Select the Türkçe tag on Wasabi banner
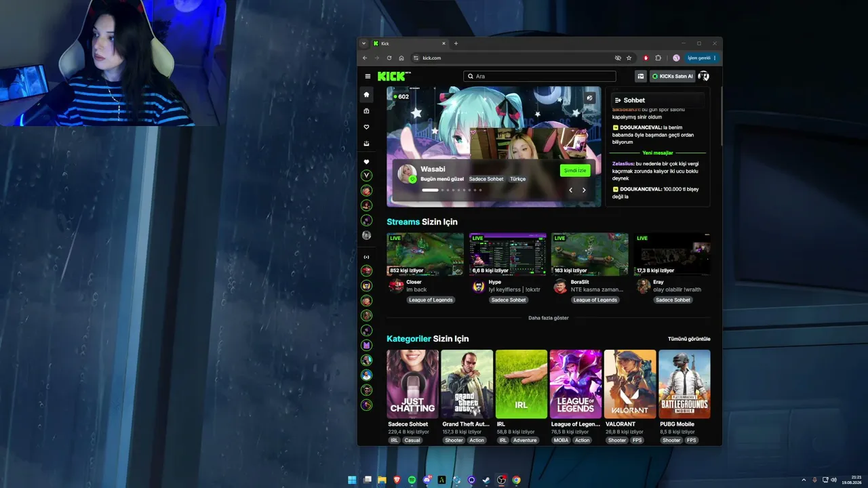868x488 pixels. click(517, 179)
